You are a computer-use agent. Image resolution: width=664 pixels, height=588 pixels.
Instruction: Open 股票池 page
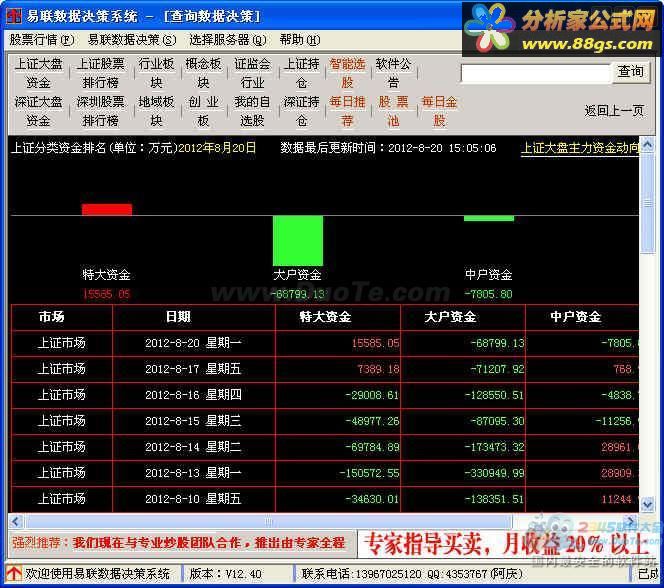(x=393, y=111)
